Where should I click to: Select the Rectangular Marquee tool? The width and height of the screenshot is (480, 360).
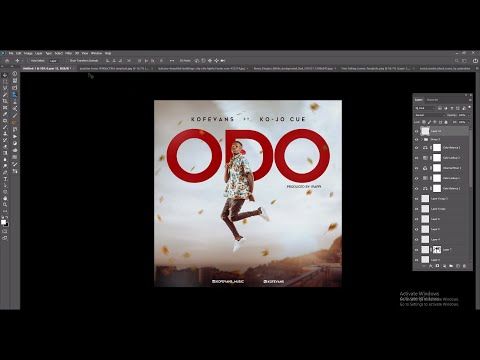[5, 81]
